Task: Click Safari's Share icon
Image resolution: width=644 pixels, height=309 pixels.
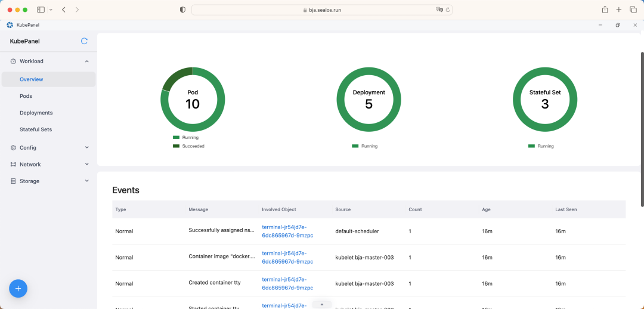Action: 605,10
